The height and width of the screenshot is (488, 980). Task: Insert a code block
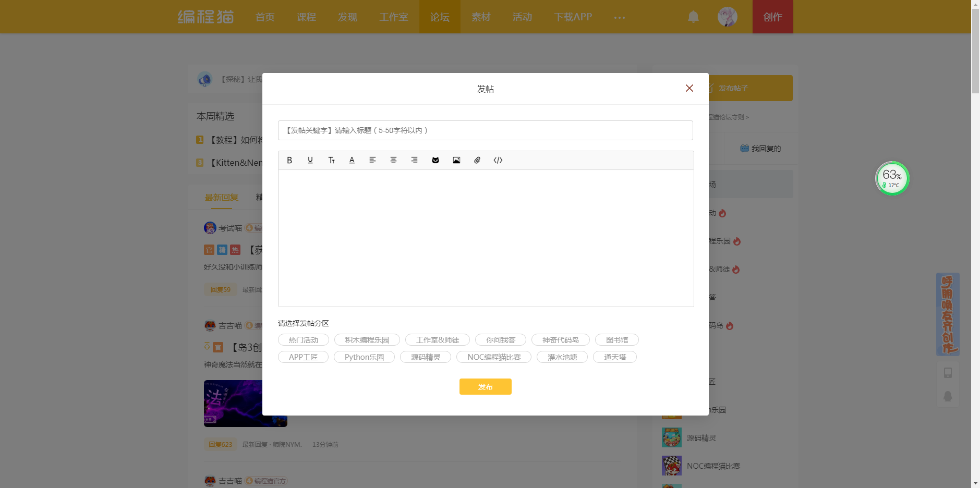click(x=498, y=160)
